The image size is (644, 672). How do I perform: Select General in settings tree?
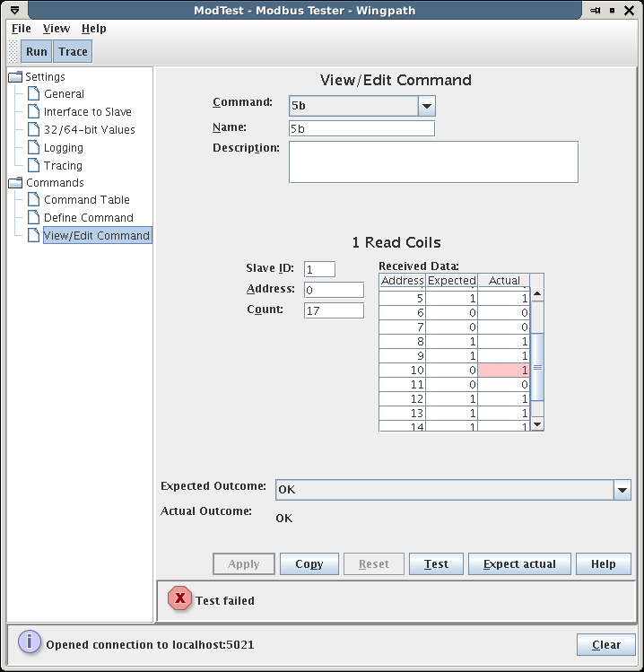[64, 94]
